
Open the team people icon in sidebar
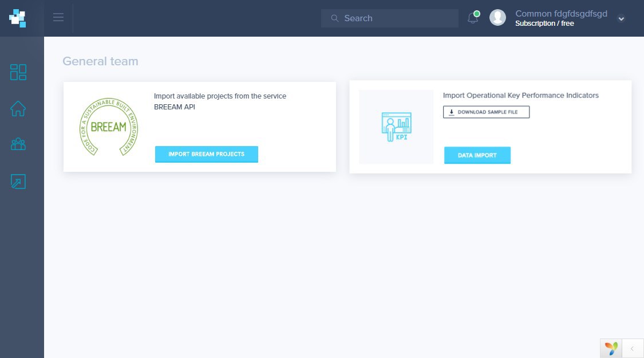18,144
